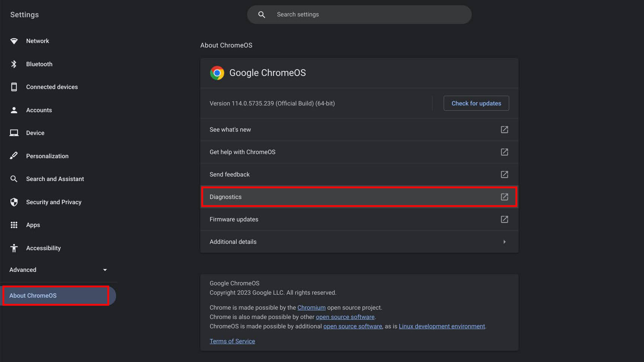644x362 pixels.
Task: Open Linux development environment link
Action: [442, 326]
